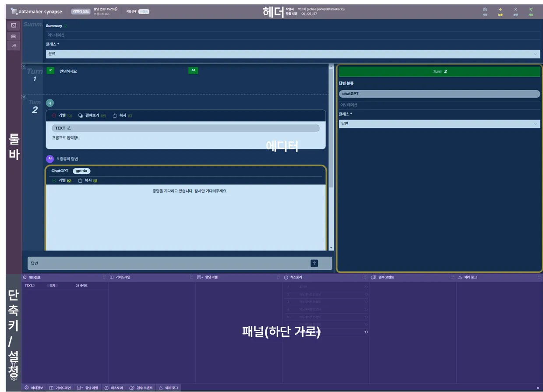Click the green A1 badge in Turn 1
This screenshot has height=392, width=543.
193,71
